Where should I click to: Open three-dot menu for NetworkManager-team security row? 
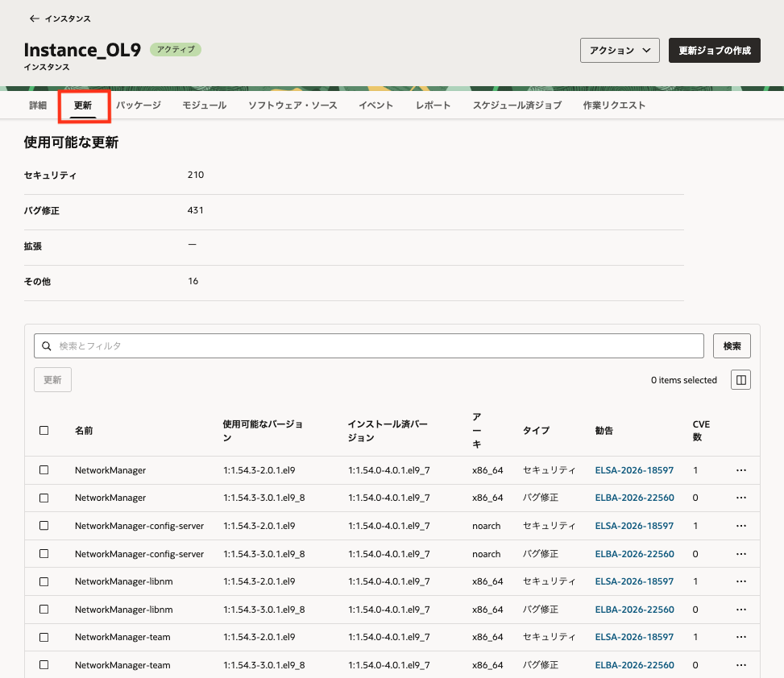(741, 637)
